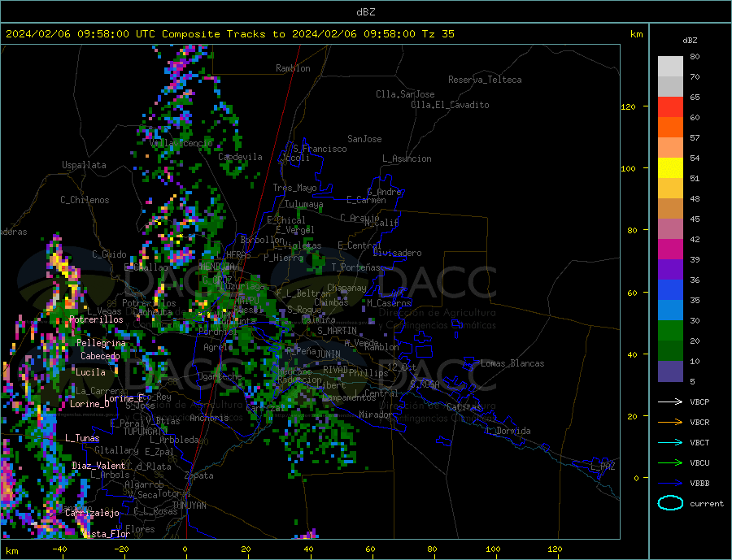The width and height of the screenshot is (732, 560).
Task: Click the white VBCP arrow legend icon
Action: click(670, 402)
